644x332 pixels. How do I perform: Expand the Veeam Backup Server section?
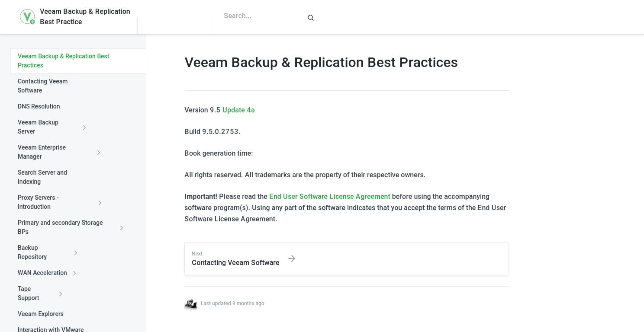pyautogui.click(x=84, y=128)
